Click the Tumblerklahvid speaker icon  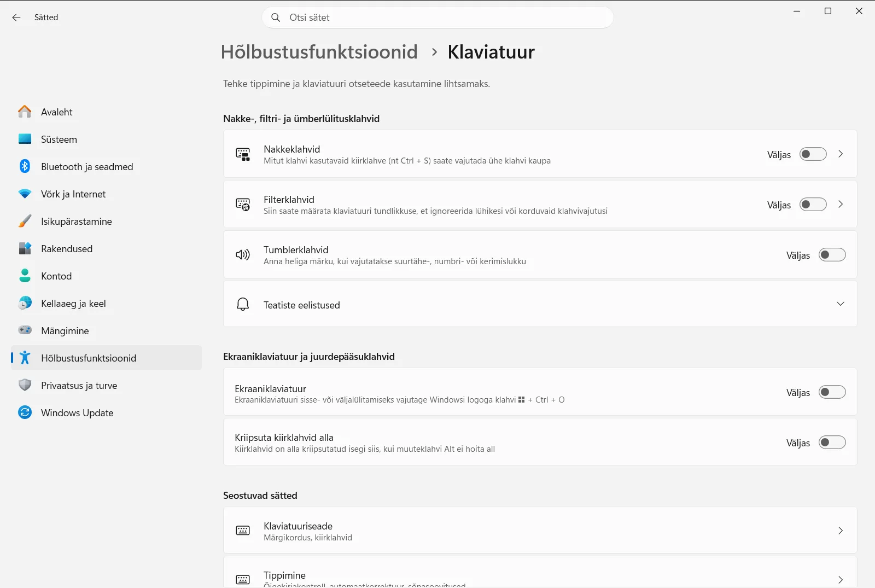(243, 255)
